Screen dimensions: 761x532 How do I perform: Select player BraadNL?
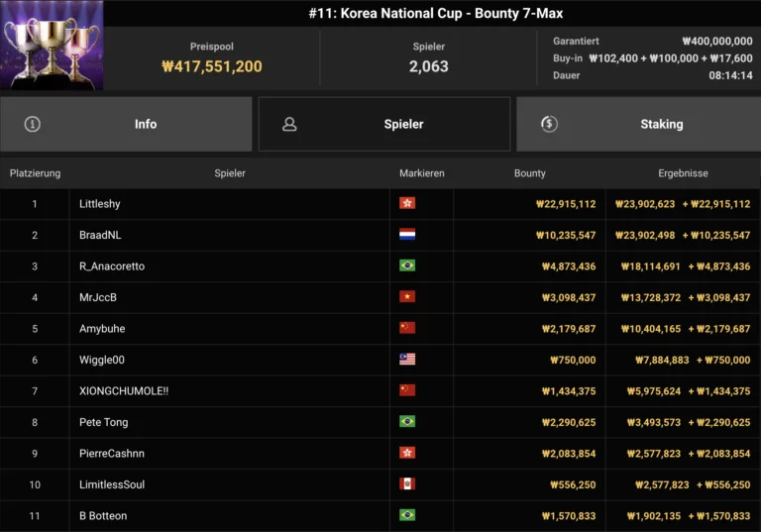pos(100,235)
